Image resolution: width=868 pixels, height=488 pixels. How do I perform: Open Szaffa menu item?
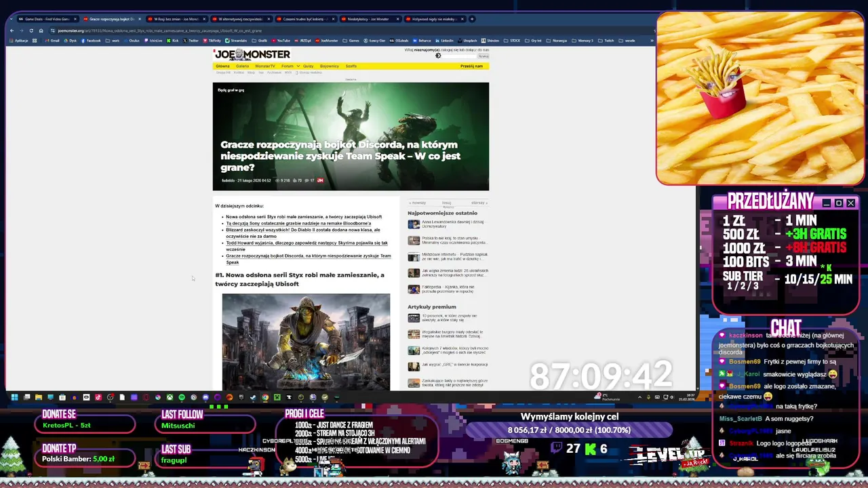(x=351, y=66)
